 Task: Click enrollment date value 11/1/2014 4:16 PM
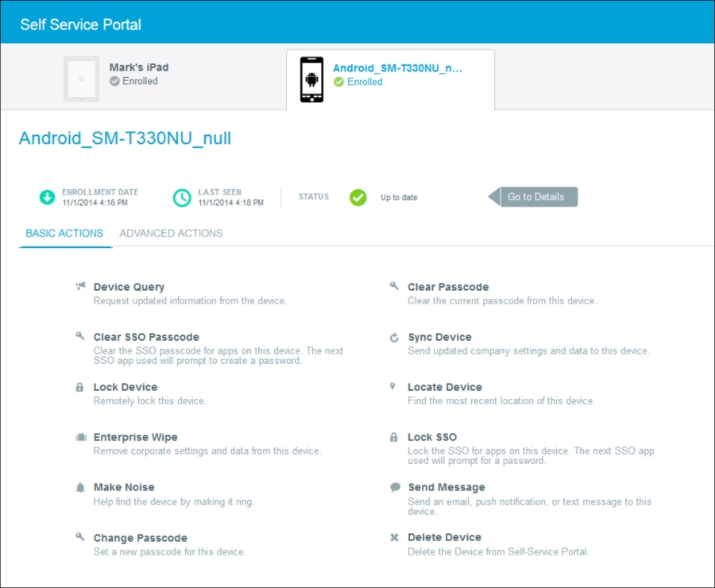pos(95,203)
